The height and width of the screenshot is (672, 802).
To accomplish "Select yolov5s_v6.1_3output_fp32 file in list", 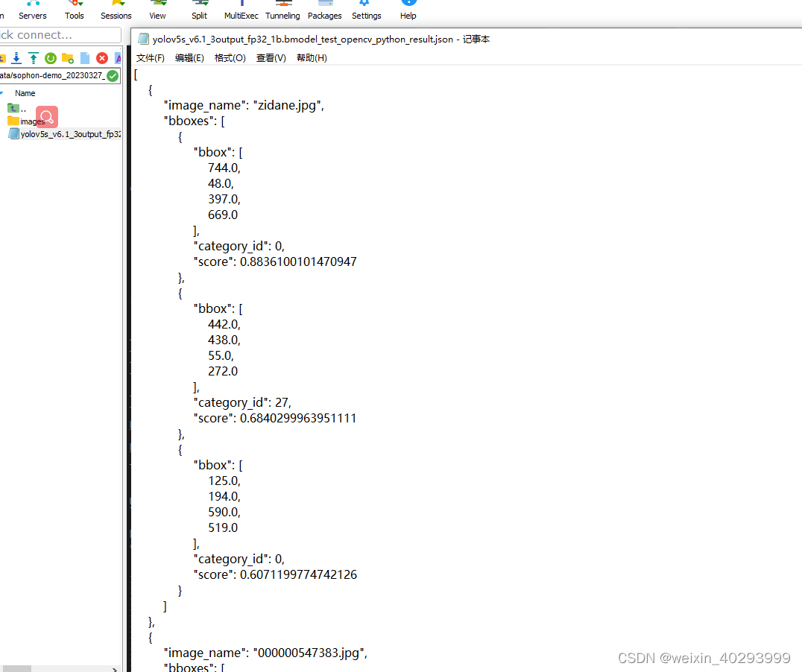I will pos(65,134).
